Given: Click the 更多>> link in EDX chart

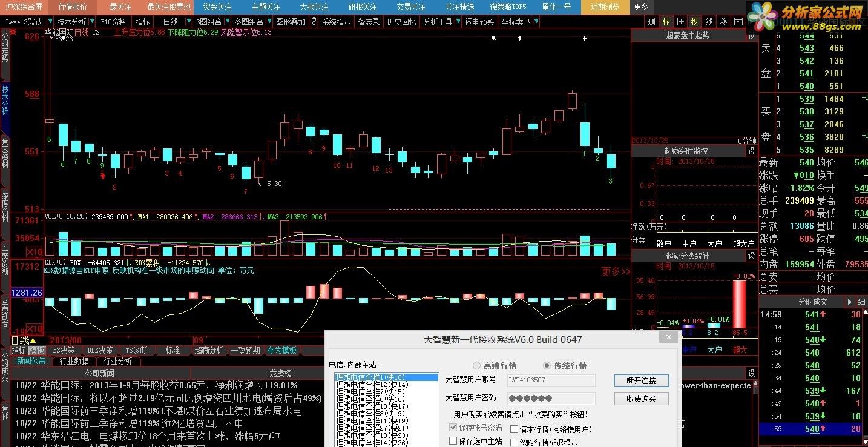Looking at the screenshot, I should (x=615, y=272).
